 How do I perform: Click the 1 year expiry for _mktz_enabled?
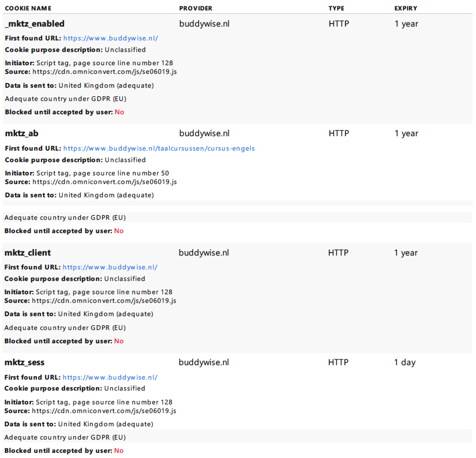coord(407,24)
